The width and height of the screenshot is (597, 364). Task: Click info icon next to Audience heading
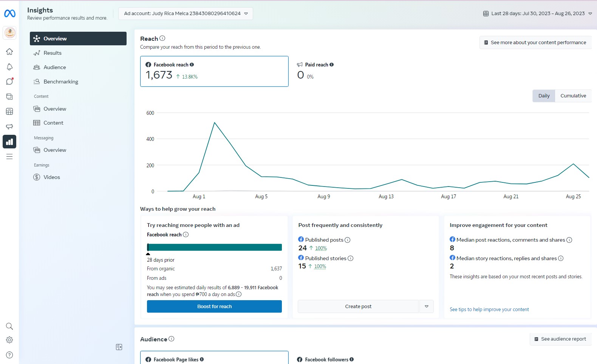pos(172,339)
